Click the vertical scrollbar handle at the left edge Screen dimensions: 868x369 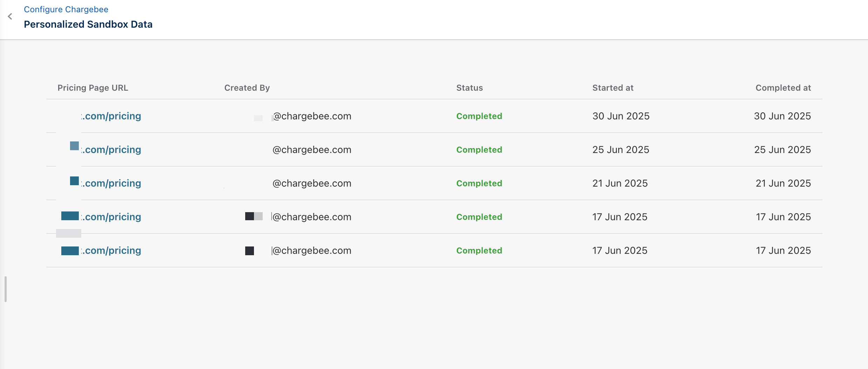(x=6, y=289)
